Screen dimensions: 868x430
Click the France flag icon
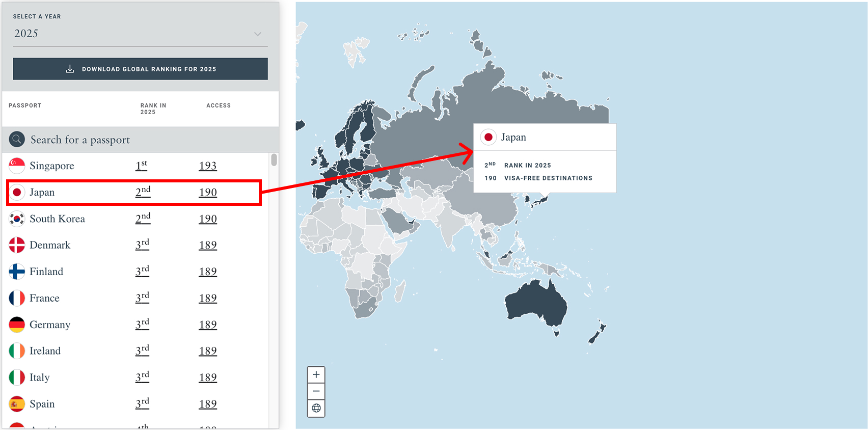[17, 298]
